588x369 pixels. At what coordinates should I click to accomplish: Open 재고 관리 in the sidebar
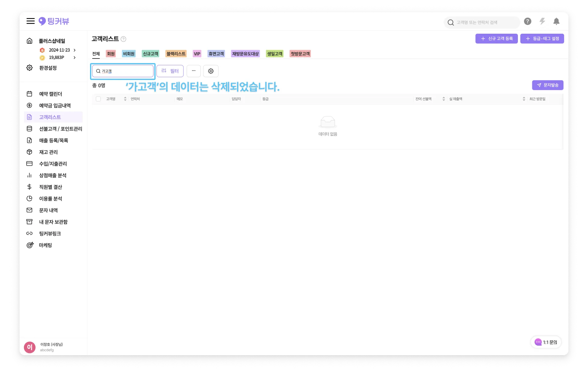48,152
